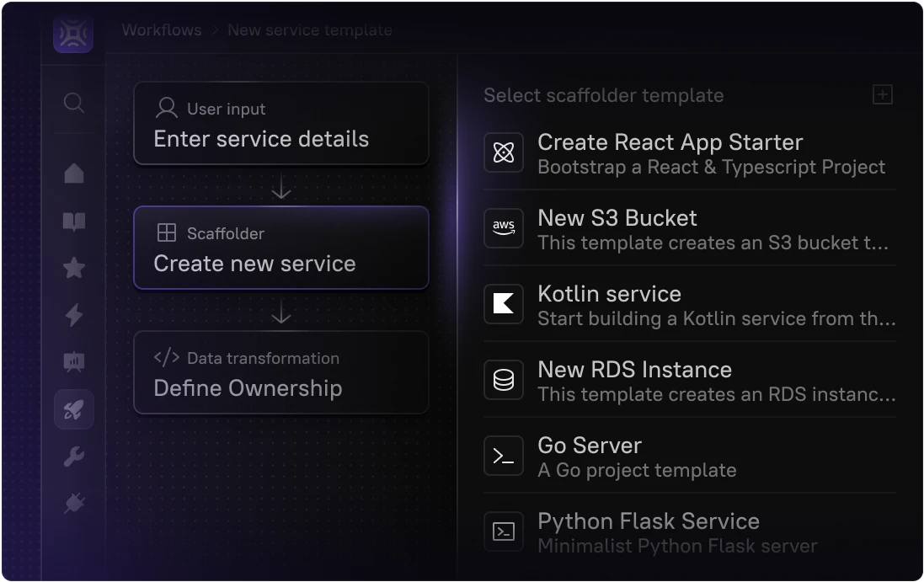Go to Workflows breadcrumb link
The image size is (924, 582).
tap(162, 30)
